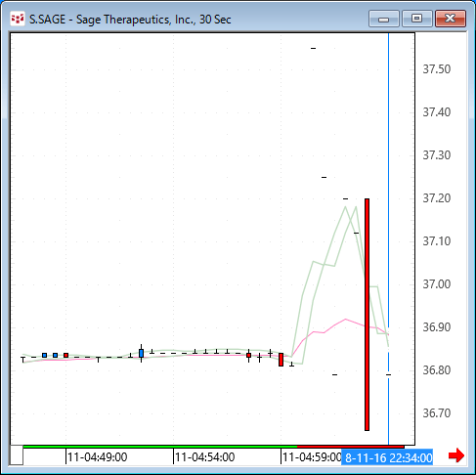Click the white box at bottom-left corner

coord(17,455)
